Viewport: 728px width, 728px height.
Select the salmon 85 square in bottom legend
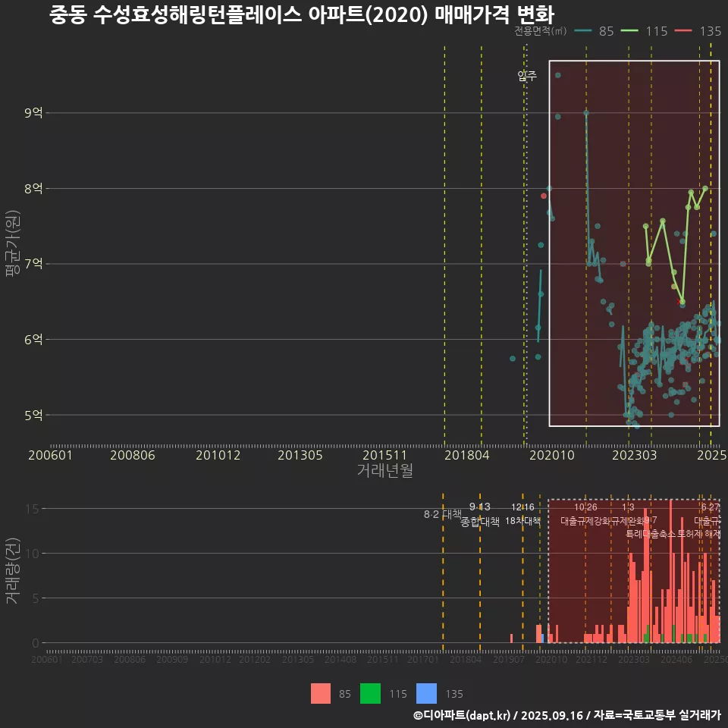321,694
